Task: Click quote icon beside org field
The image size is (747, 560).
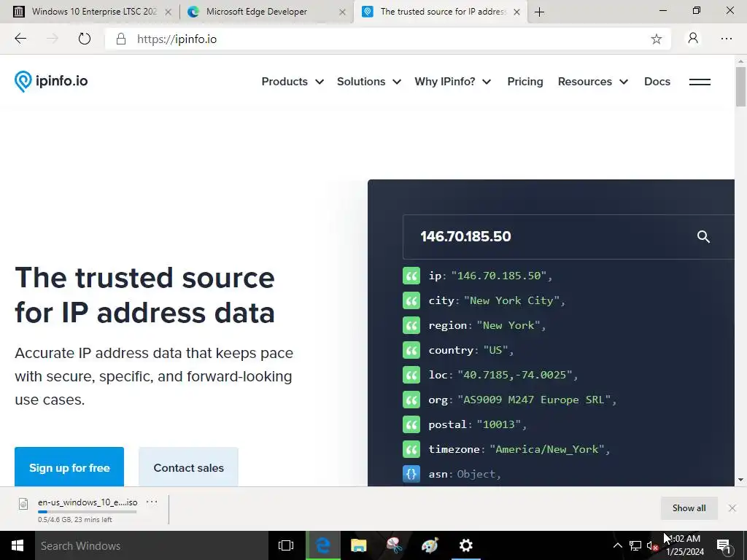Action: 411,400
